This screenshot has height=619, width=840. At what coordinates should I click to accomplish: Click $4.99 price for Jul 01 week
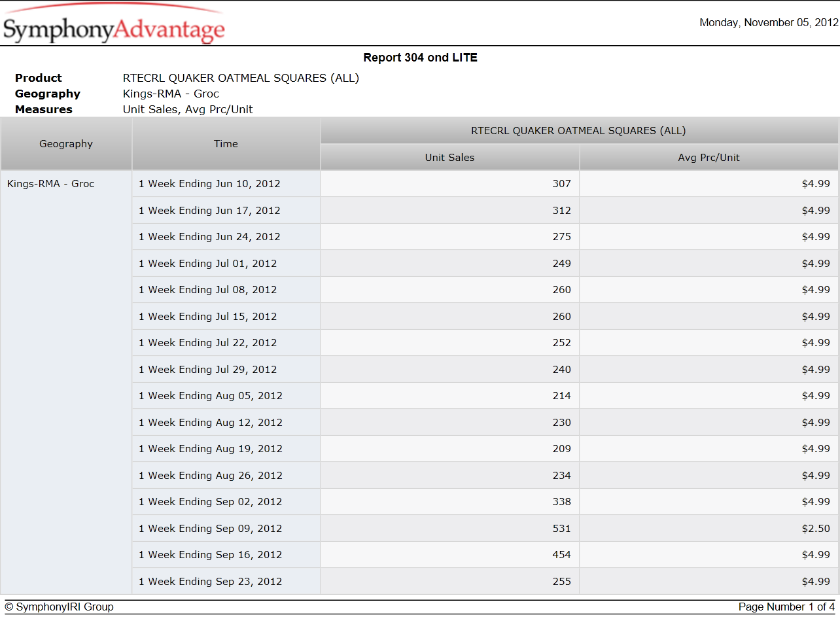816,264
